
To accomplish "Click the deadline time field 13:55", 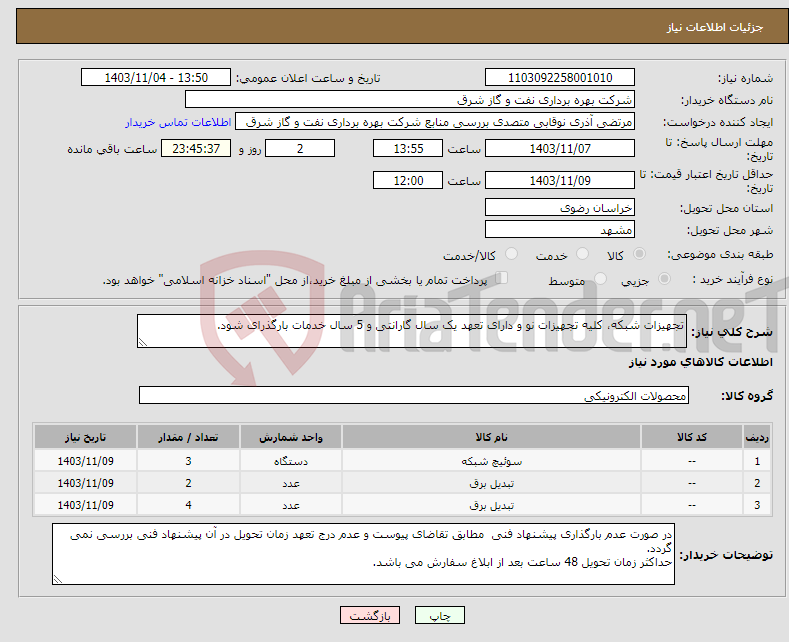I will pyautogui.click(x=408, y=148).
